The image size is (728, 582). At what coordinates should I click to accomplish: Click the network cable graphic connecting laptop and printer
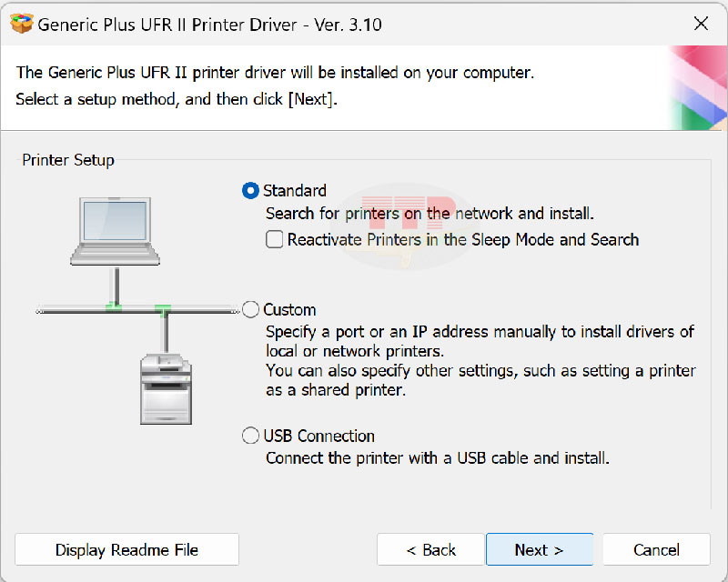coord(136,309)
